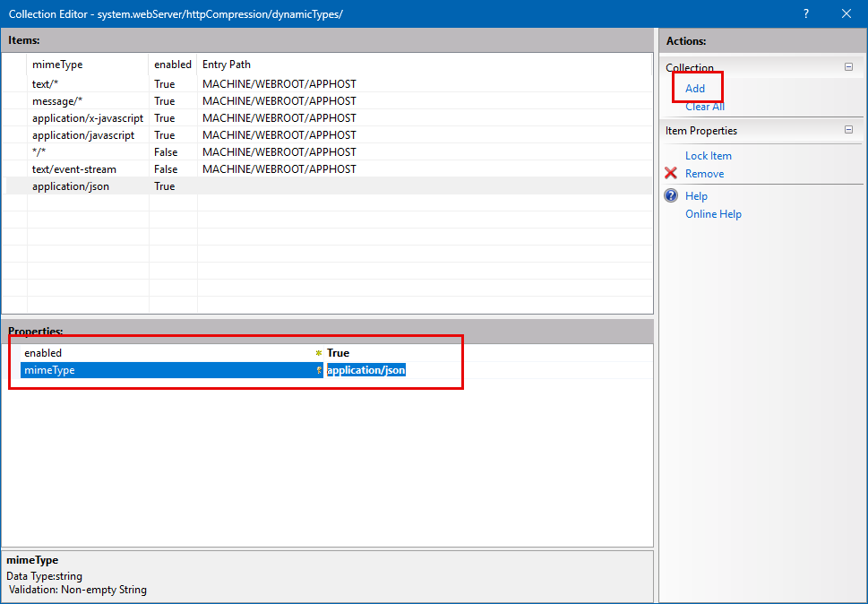Click the key icon beside mimeType property

point(319,370)
